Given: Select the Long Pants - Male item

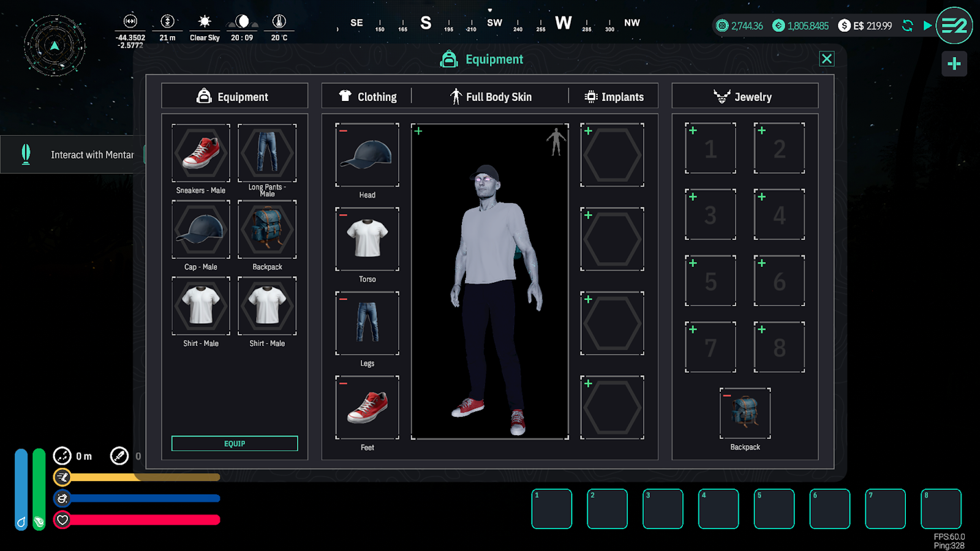Looking at the screenshot, I should (x=267, y=153).
